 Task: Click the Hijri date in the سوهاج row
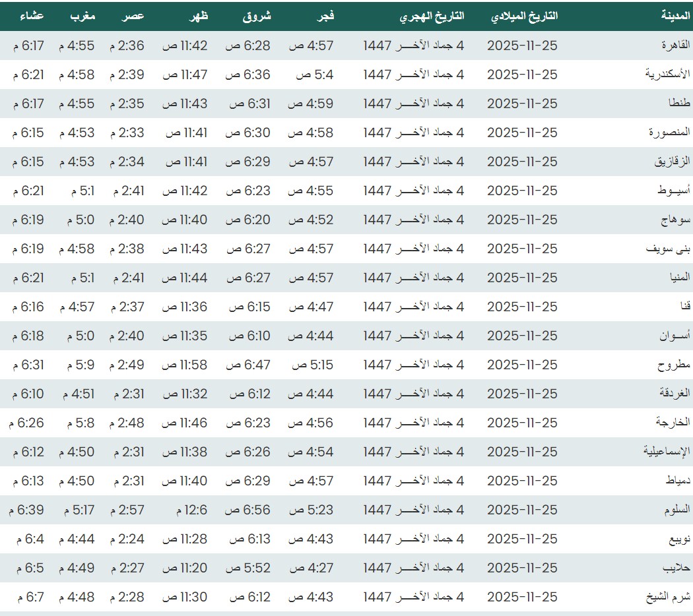tap(414, 220)
